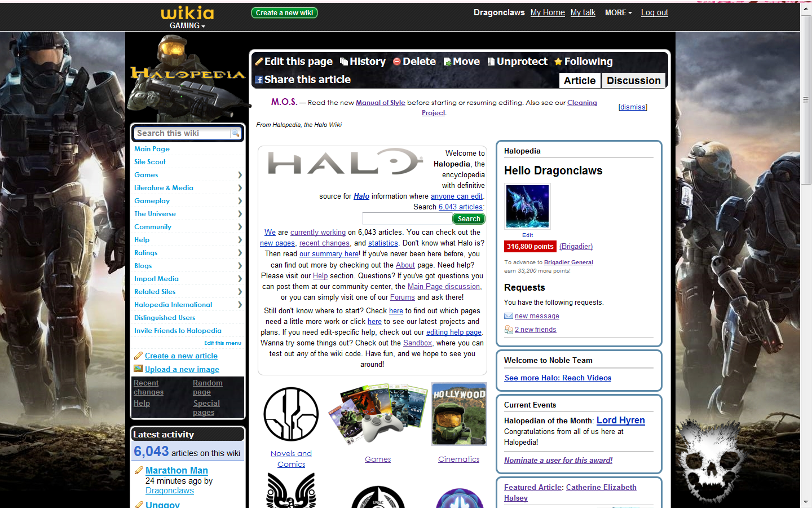Expand The Universe sidebar submenu
The width and height of the screenshot is (812, 508).
coord(240,214)
